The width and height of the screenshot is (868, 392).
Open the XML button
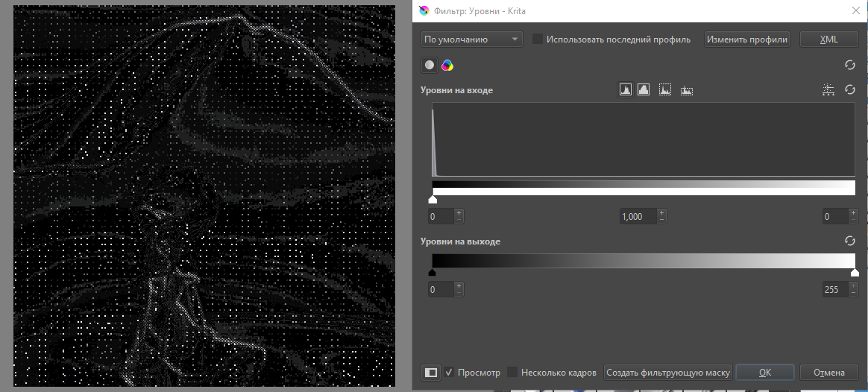(x=828, y=39)
